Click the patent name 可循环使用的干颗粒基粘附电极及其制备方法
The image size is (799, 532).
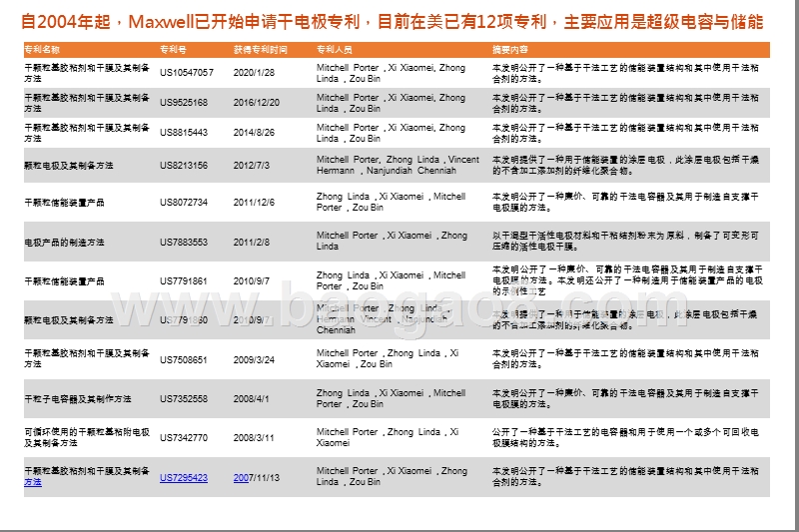point(87,437)
